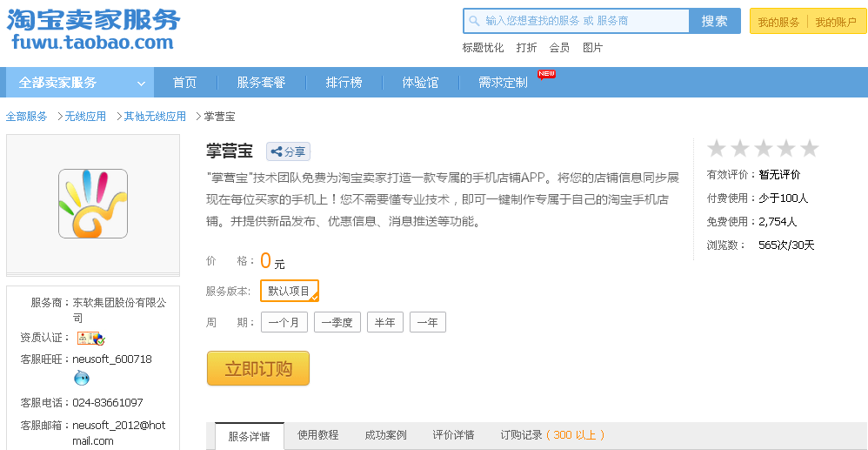Image resolution: width=868 pixels, height=450 pixels.
Task: Click the 分享 share button label
Action: point(295,151)
